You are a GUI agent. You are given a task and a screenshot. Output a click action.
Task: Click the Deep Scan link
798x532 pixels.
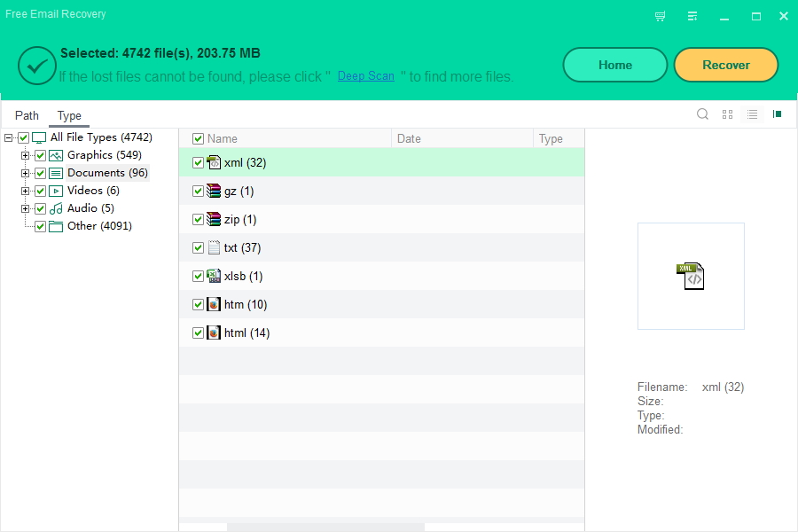(365, 76)
